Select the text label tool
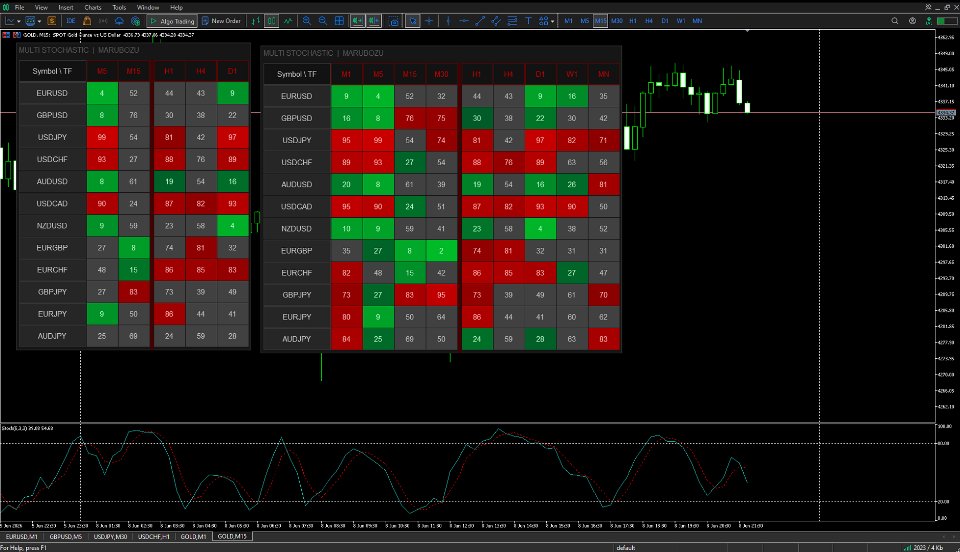Image resolution: width=960 pixels, height=552 pixels. [528, 21]
